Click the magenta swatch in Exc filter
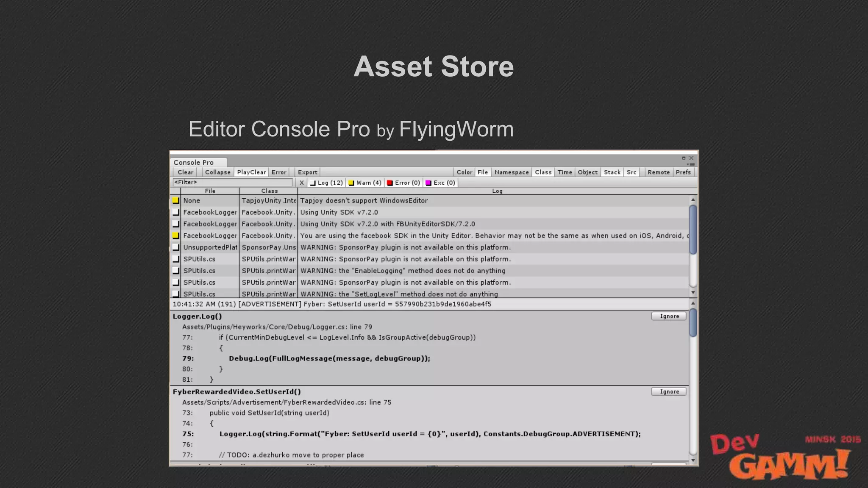This screenshot has height=488, width=868. point(428,183)
